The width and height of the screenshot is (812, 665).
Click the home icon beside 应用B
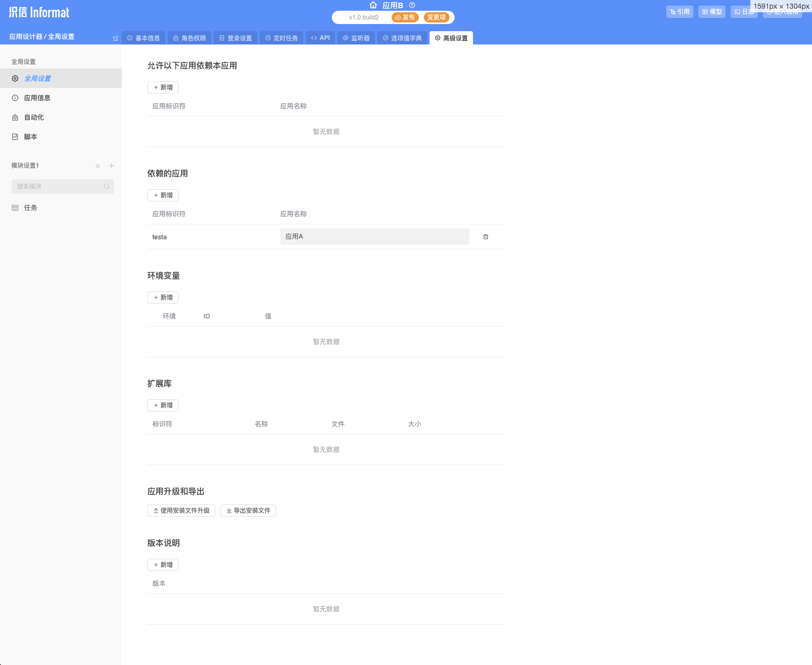coord(373,5)
